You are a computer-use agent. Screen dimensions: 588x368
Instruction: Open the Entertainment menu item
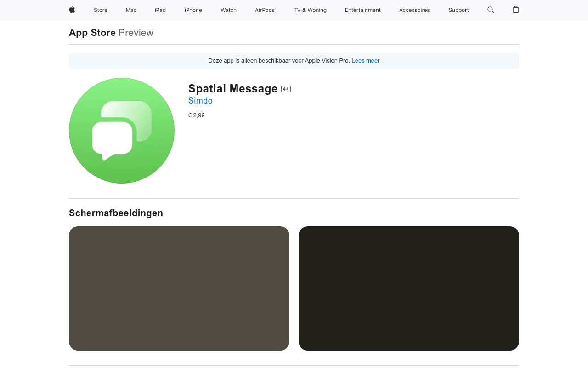[x=363, y=10]
